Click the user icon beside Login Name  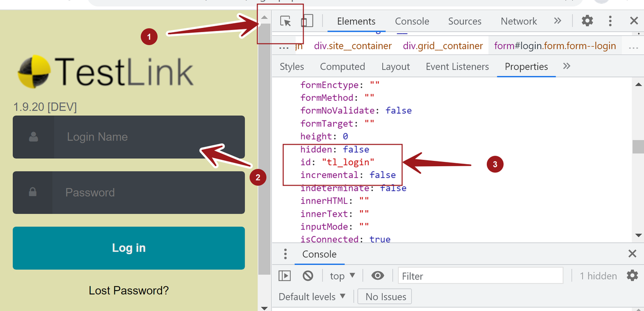(x=33, y=137)
